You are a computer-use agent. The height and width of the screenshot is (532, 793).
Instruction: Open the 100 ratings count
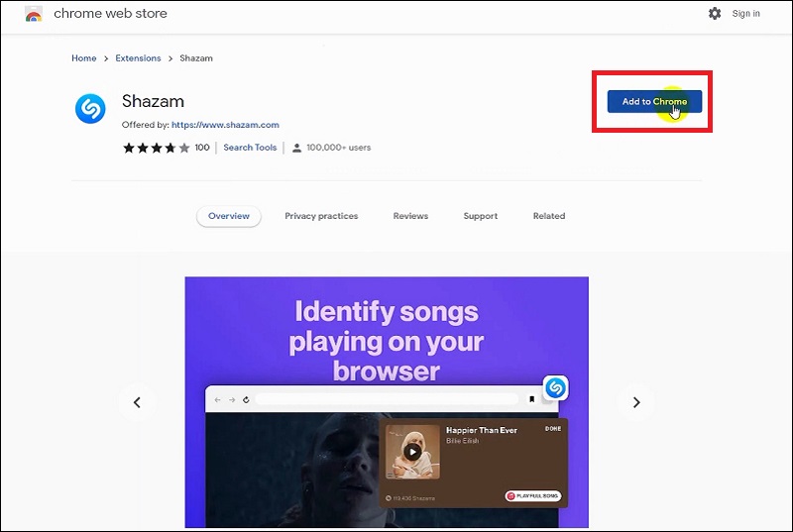pyautogui.click(x=202, y=148)
